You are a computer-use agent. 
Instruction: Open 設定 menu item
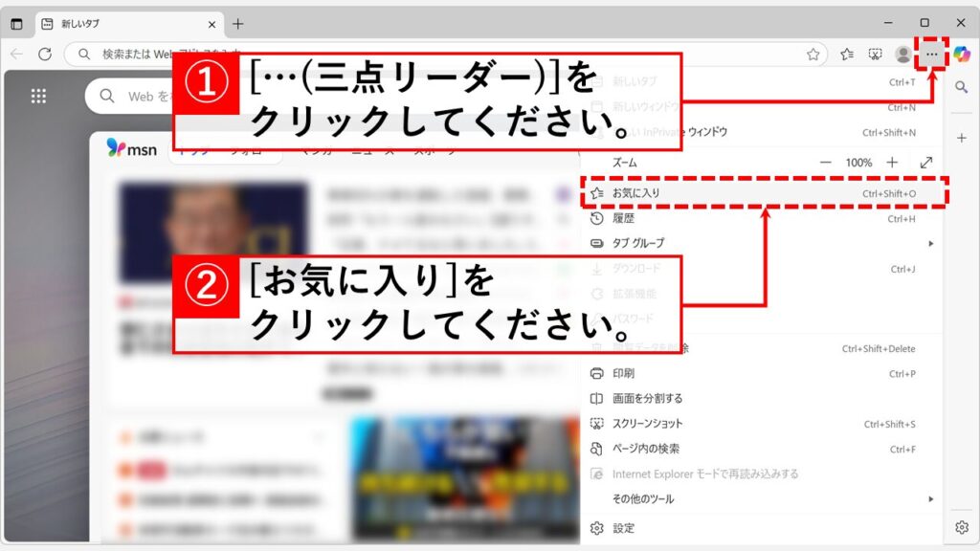point(761,528)
